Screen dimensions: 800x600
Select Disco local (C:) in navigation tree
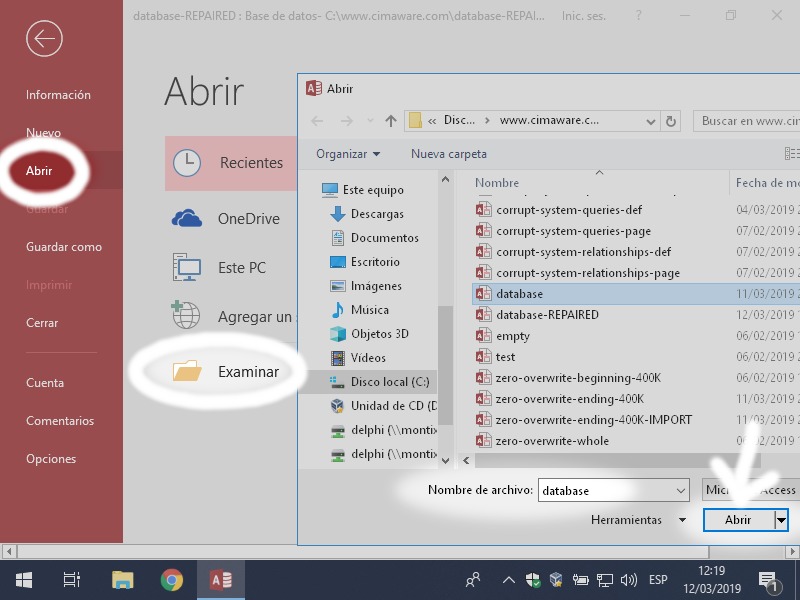(x=389, y=382)
